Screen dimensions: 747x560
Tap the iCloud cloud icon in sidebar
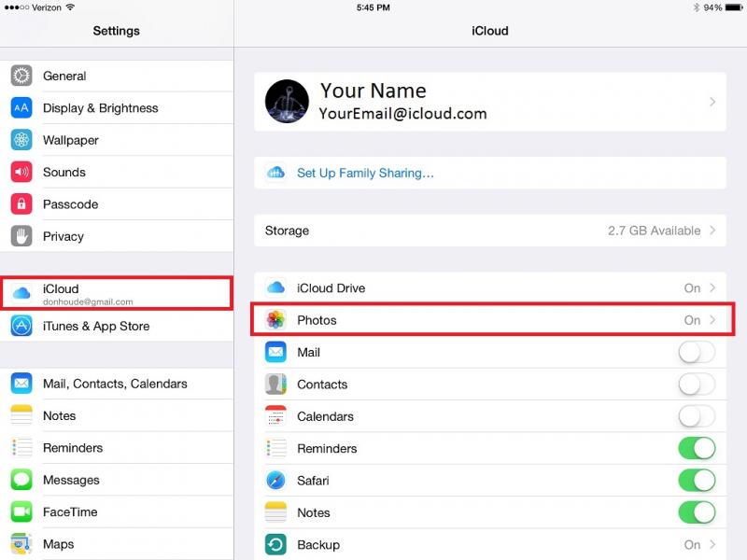21,293
